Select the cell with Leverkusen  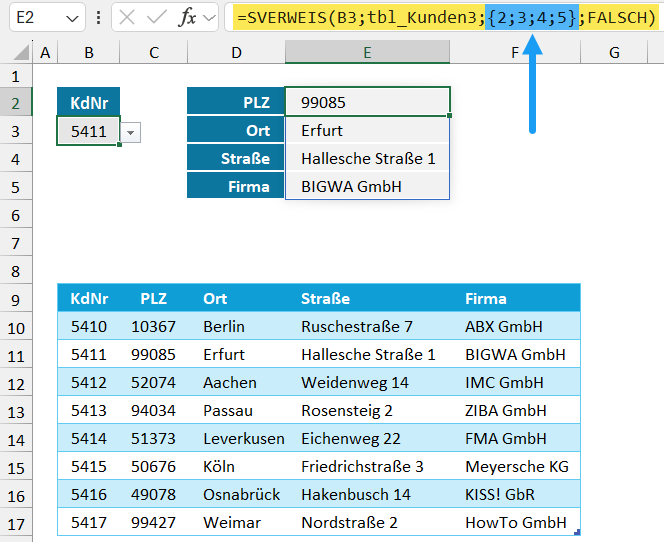243,438
